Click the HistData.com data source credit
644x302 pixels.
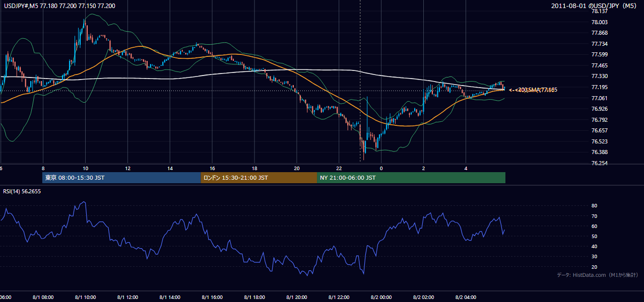pyautogui.click(x=597, y=275)
